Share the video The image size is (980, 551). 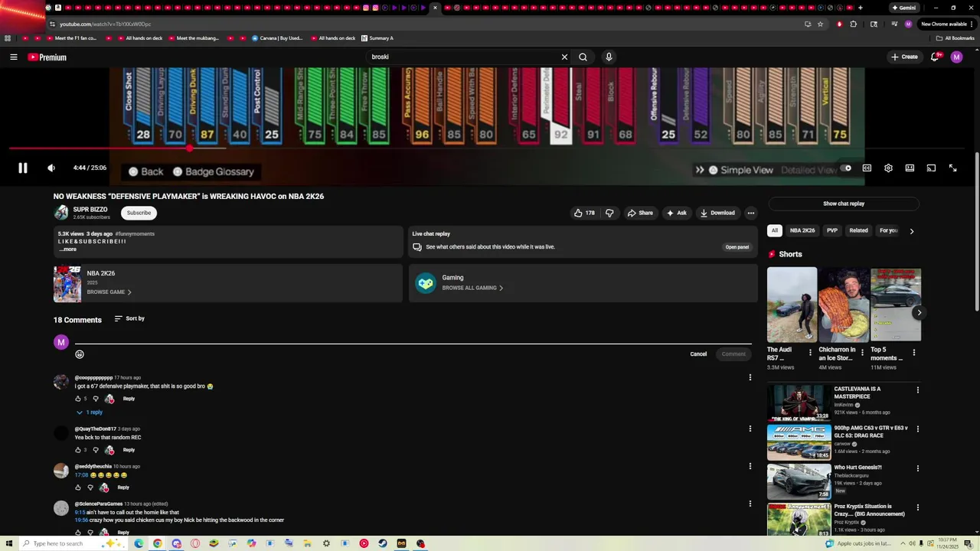tap(640, 213)
